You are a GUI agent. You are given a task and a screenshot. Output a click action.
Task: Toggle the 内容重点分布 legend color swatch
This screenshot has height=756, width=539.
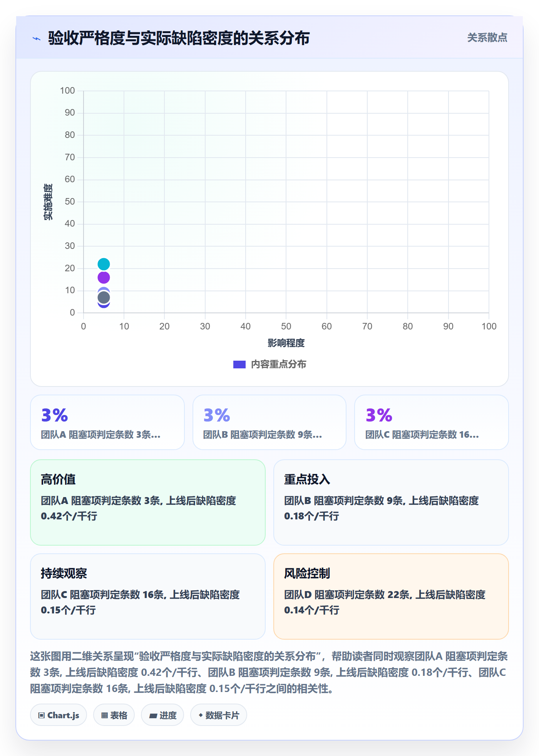pyautogui.click(x=239, y=365)
